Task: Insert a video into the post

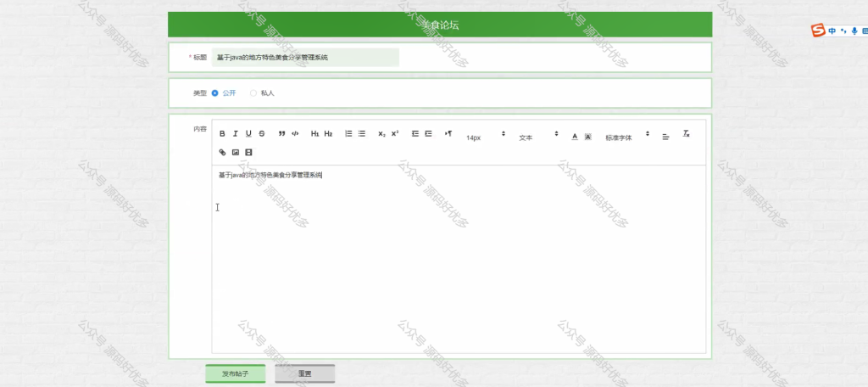Action: [248, 152]
